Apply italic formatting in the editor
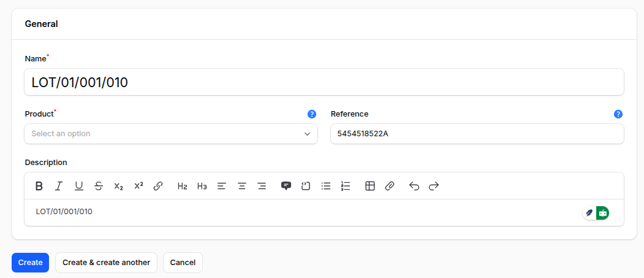The width and height of the screenshot is (644, 278). point(59,186)
